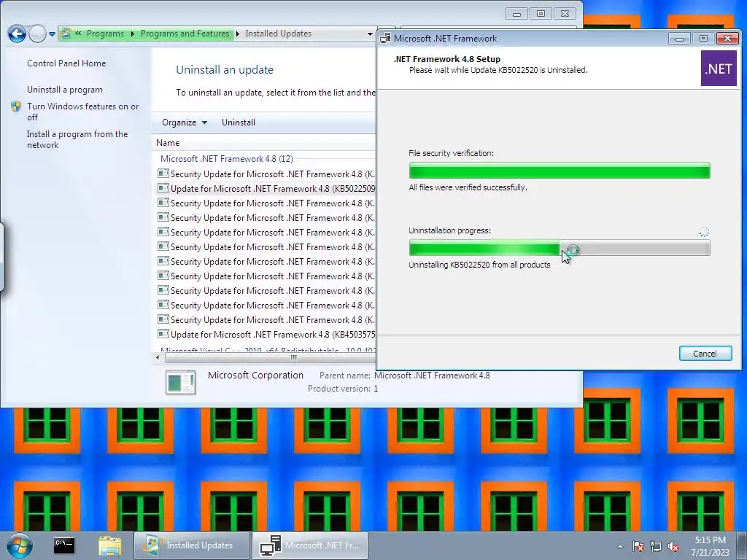Open Install a program from the network
747x560 pixels.
point(77,139)
